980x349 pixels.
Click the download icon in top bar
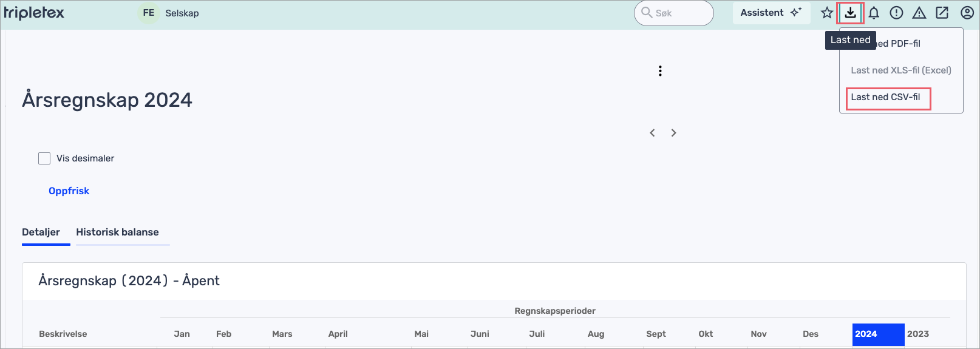[850, 13]
